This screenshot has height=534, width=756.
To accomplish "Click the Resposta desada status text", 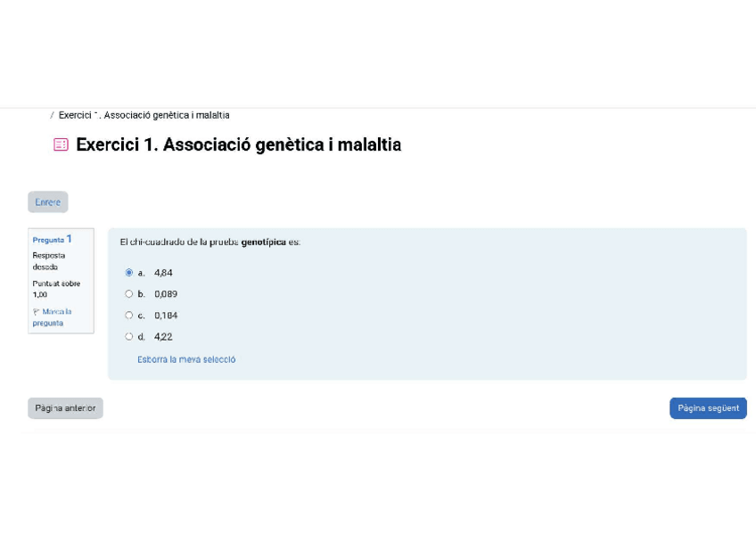I will click(x=48, y=260).
